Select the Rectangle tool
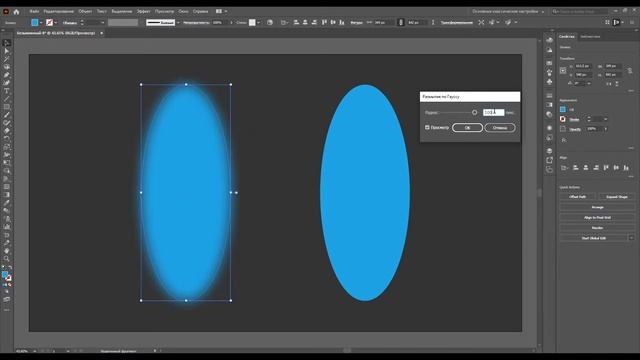 click(x=7, y=107)
